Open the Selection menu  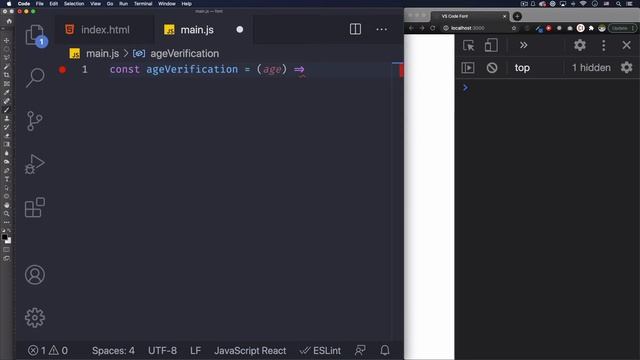tap(74, 4)
